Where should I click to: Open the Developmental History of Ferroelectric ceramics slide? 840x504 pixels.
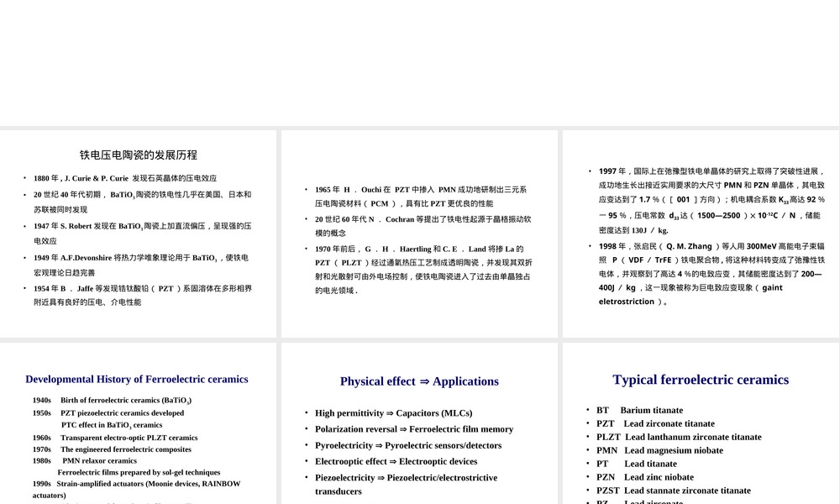point(139,423)
